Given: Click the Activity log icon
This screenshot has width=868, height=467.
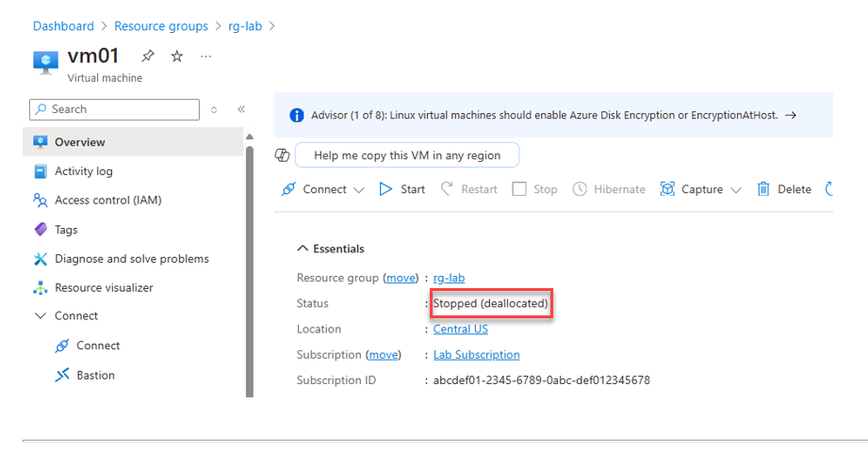Looking at the screenshot, I should tap(41, 171).
